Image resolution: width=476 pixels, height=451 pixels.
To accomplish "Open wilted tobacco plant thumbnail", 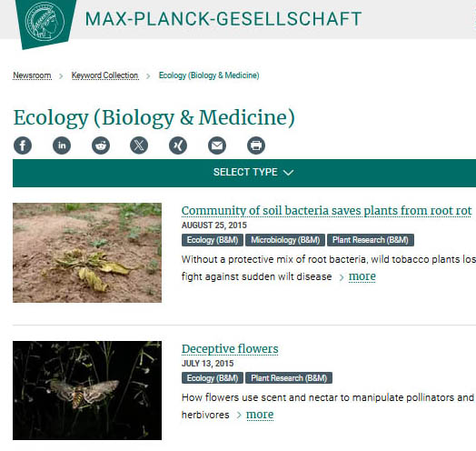I will pyautogui.click(x=87, y=253).
